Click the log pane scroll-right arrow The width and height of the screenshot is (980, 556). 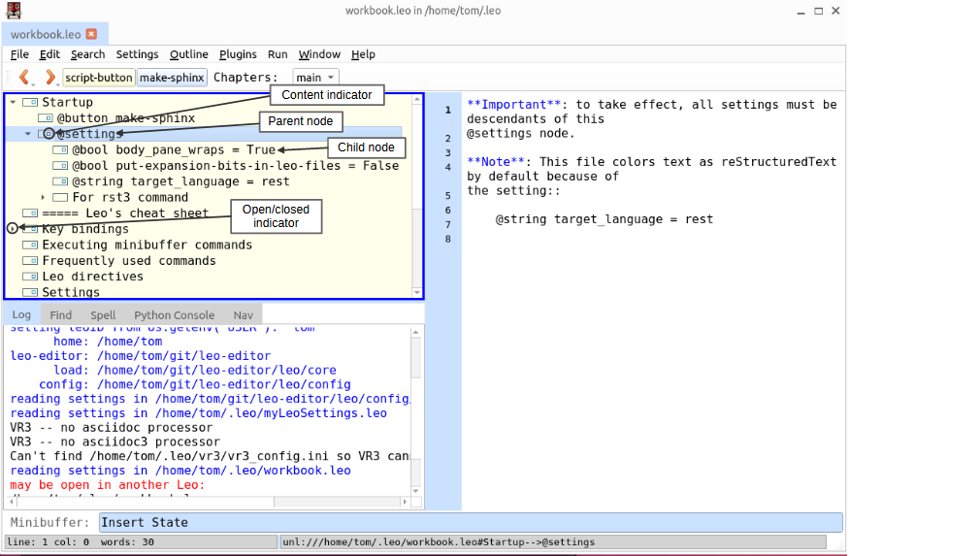tap(405, 502)
